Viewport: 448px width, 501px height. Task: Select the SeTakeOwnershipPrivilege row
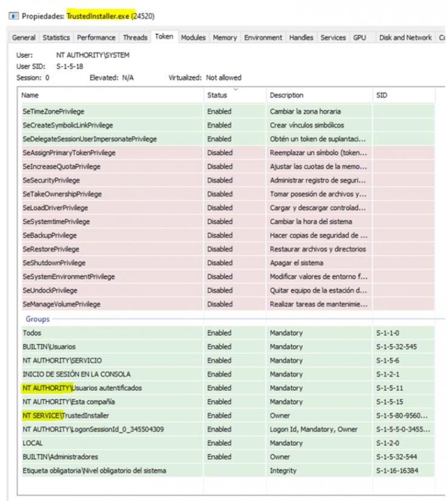tap(228, 194)
